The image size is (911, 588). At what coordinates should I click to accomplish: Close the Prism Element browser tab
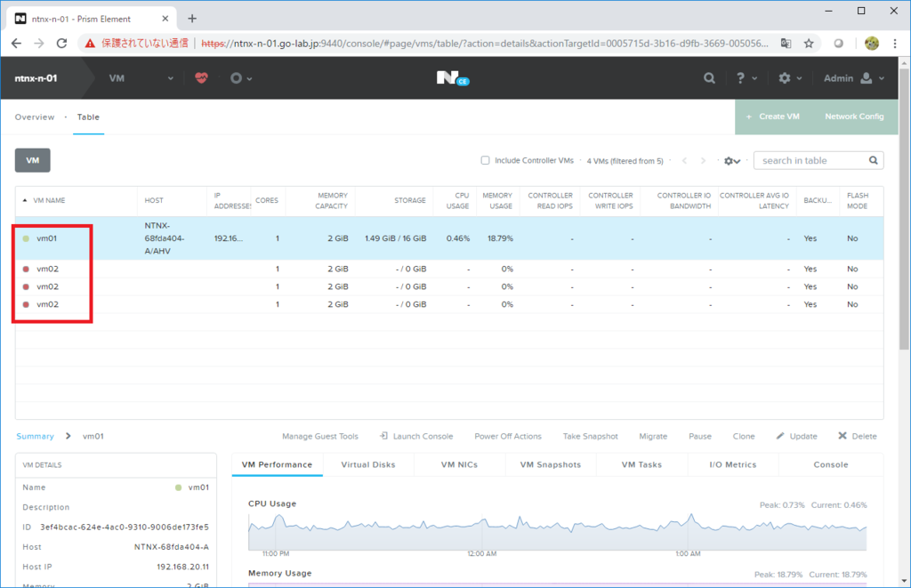pyautogui.click(x=165, y=19)
